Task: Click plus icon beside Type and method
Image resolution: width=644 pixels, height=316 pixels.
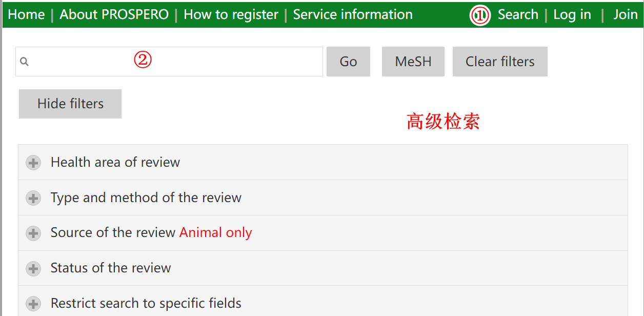Action: pyautogui.click(x=33, y=199)
